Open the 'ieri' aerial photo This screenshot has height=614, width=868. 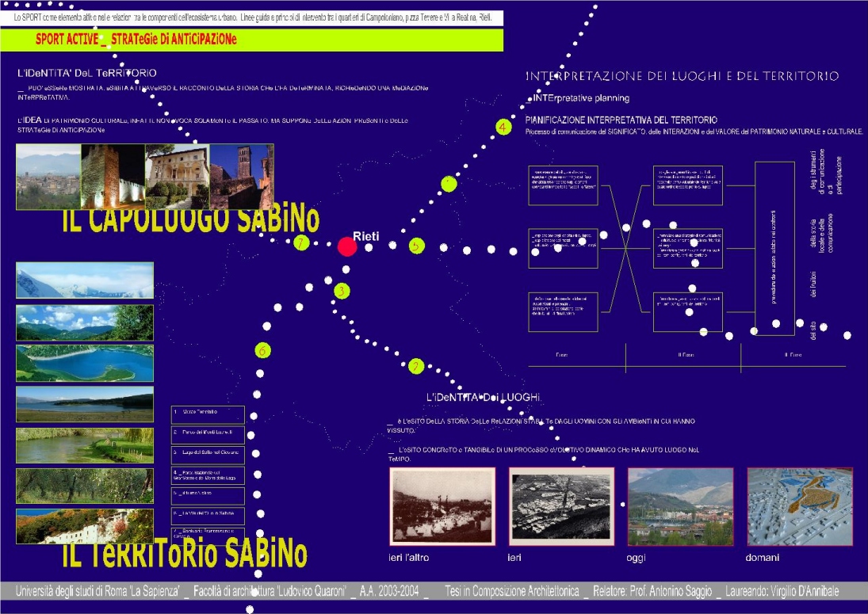pyautogui.click(x=561, y=505)
